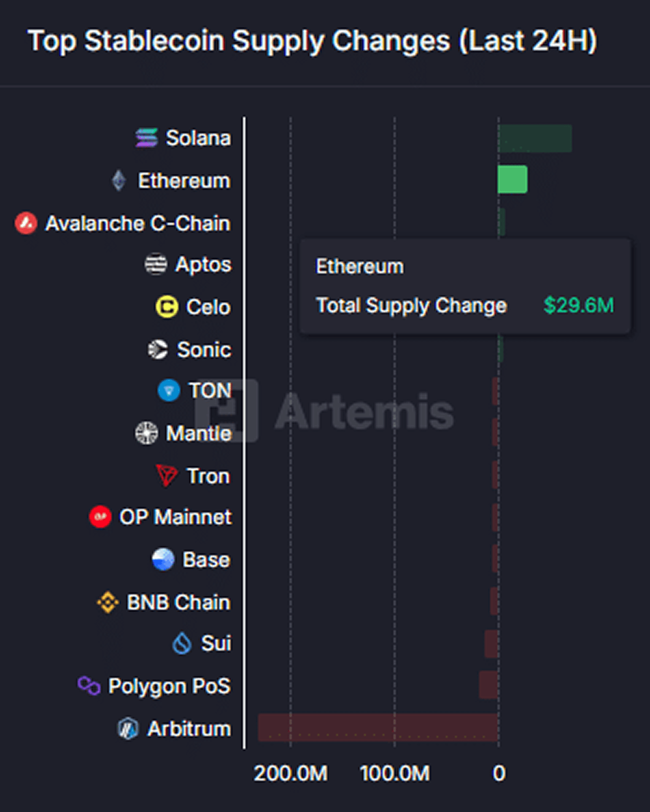The width and height of the screenshot is (650, 812).
Task: Click the Sonic chain label
Action: tap(204, 349)
